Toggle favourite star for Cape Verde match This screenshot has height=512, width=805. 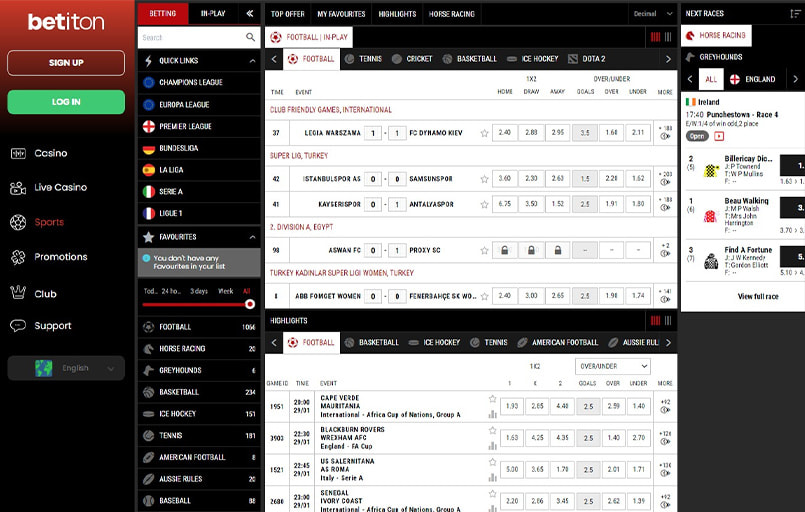click(492, 400)
